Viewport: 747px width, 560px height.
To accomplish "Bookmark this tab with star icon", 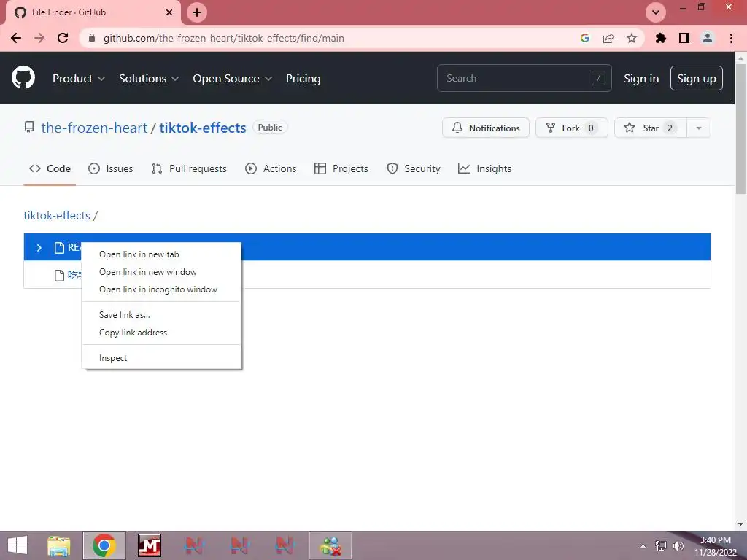I will click(632, 38).
